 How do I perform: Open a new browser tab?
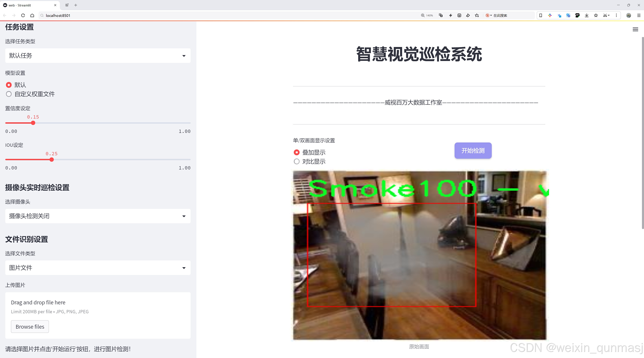[x=76, y=5]
